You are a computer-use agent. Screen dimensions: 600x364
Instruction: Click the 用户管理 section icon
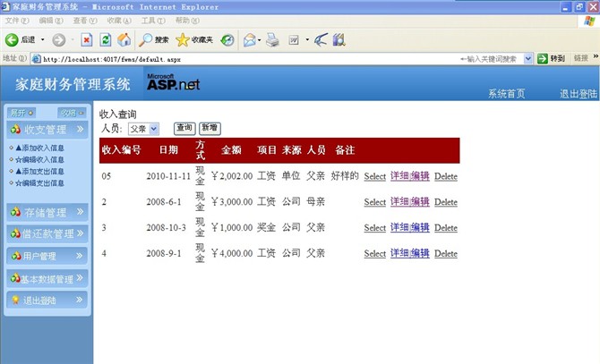[x=16, y=256]
